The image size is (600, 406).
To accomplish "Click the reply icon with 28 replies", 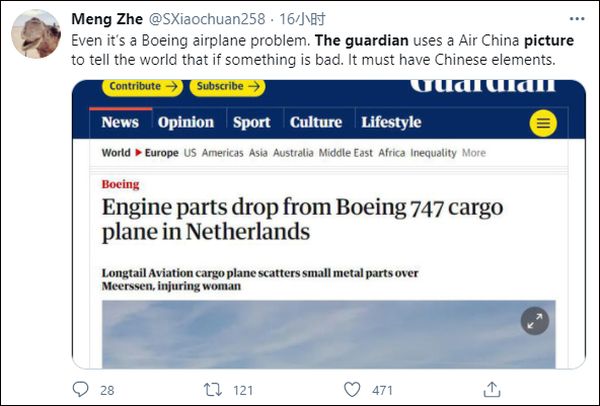I will [82, 389].
